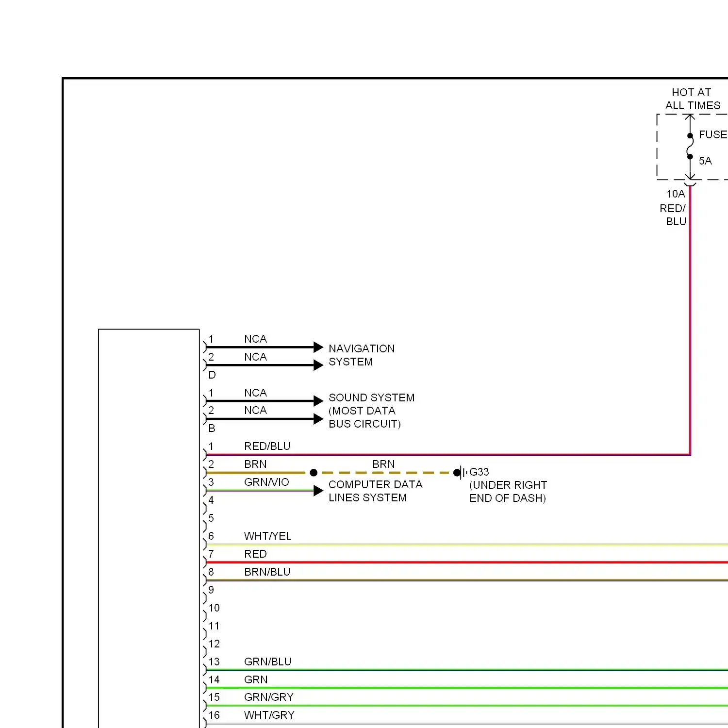Click the splice dot on the BRN wire
The width and height of the screenshot is (728, 728).
coord(314,472)
